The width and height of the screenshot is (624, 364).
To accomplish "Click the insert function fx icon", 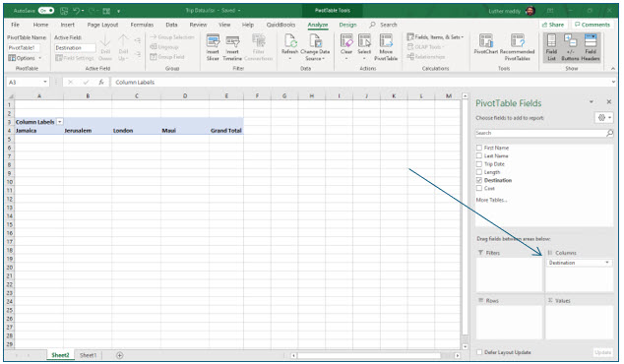I will (x=101, y=82).
